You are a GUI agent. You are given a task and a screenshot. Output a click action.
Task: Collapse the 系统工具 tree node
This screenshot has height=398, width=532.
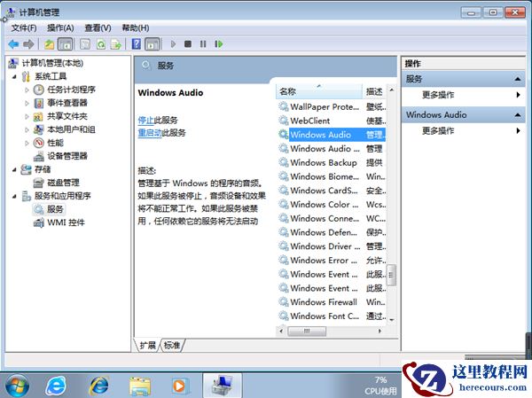click(x=14, y=77)
